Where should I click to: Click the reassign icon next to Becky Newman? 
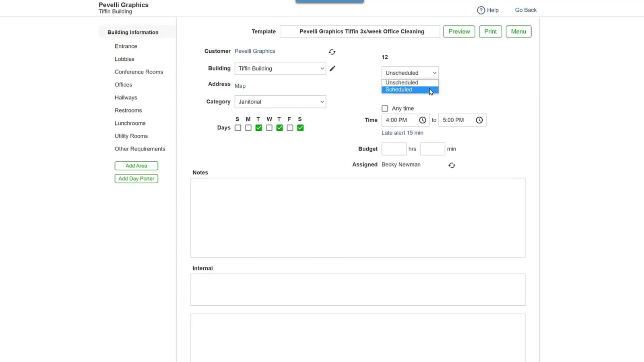tap(452, 165)
